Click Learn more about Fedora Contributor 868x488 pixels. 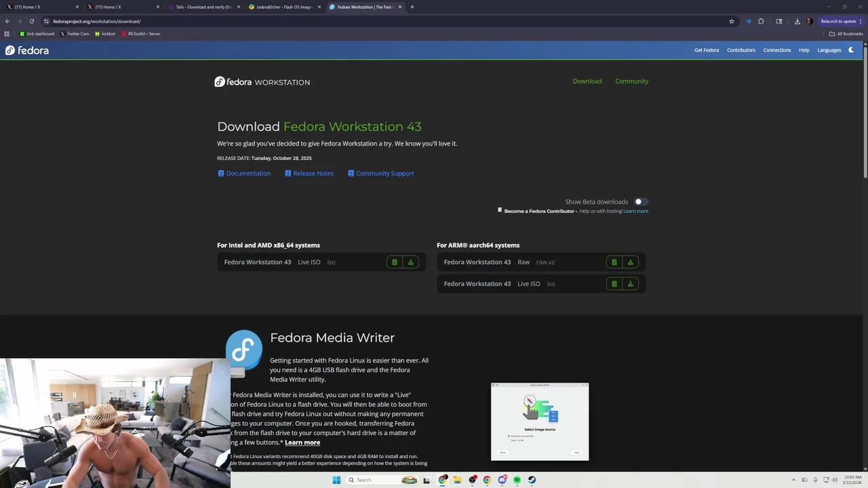pos(635,211)
